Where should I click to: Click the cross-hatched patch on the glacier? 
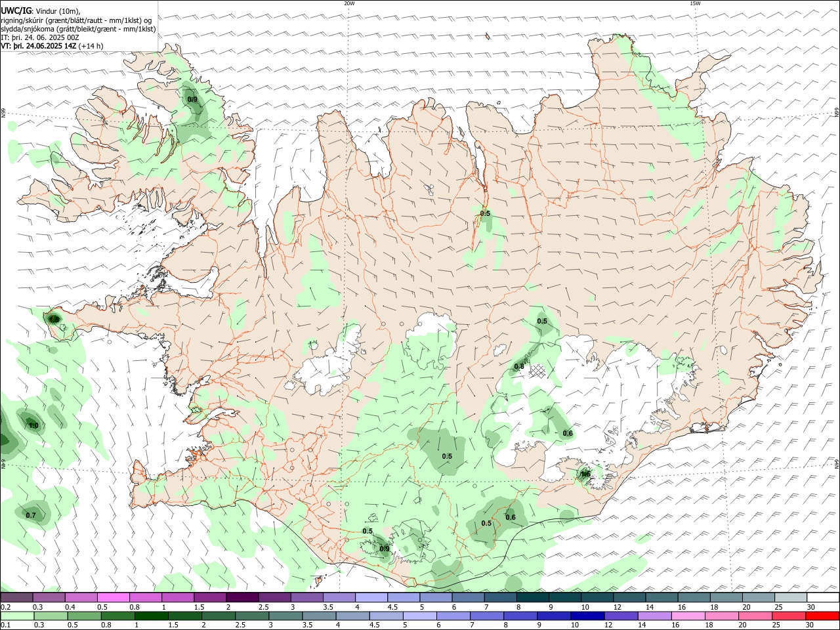click(538, 371)
